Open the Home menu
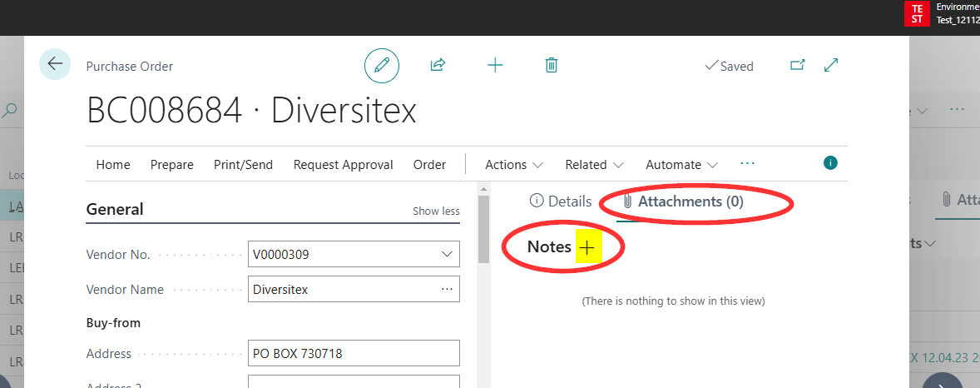 tap(113, 165)
